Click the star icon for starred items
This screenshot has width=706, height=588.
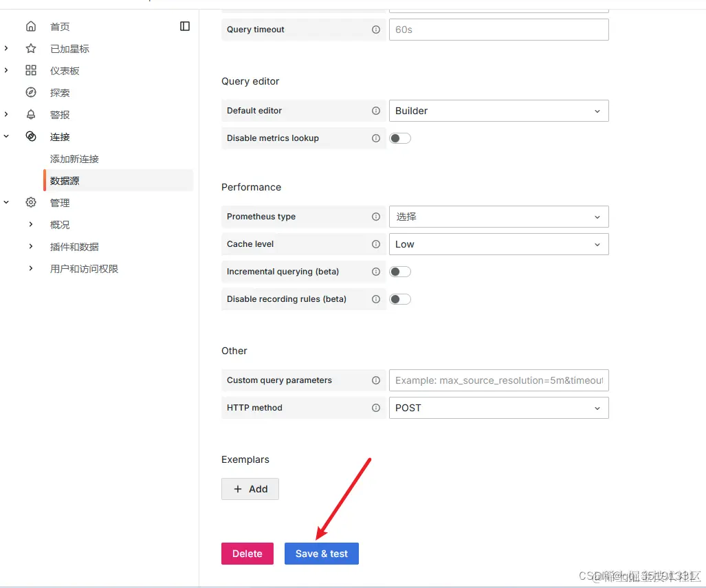[x=31, y=48]
